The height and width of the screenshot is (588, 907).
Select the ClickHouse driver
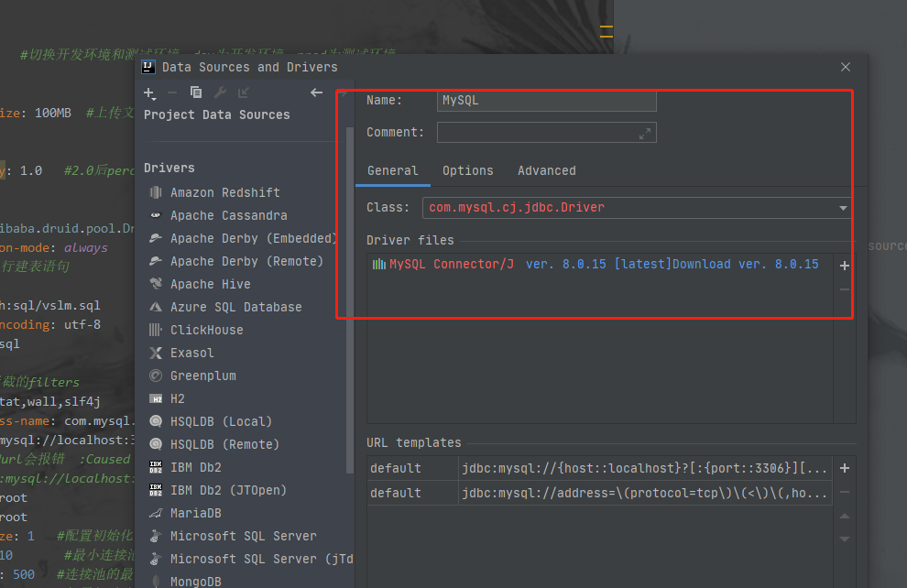coord(208,330)
